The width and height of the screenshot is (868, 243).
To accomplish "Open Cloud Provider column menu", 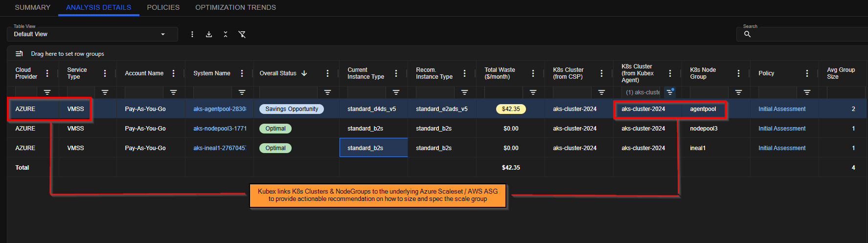I will [47, 73].
